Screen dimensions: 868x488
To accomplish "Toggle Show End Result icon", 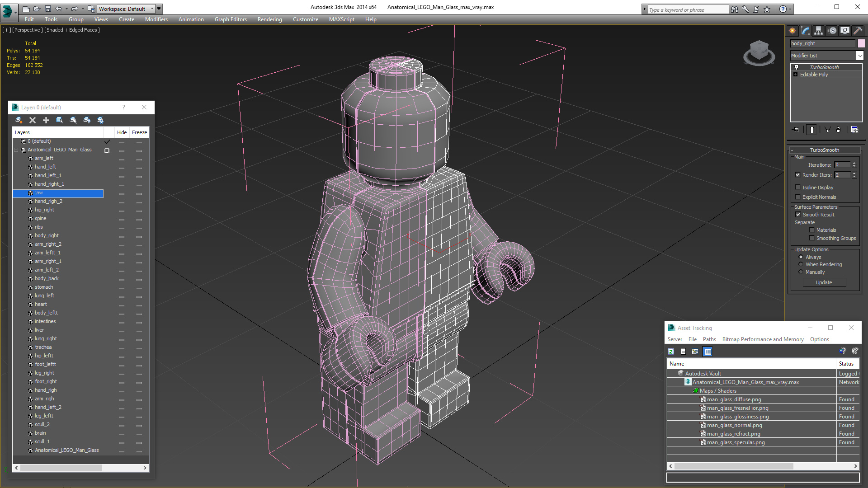I will click(812, 130).
